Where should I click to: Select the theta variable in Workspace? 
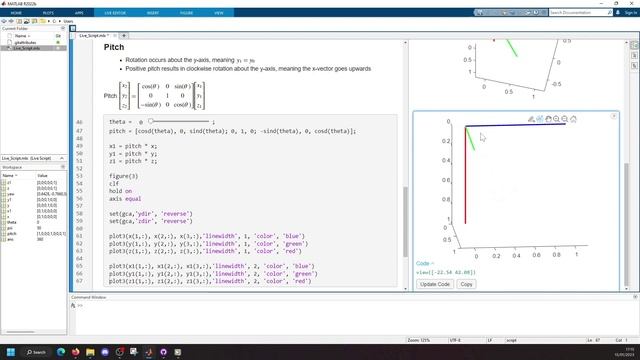[x=11, y=222]
